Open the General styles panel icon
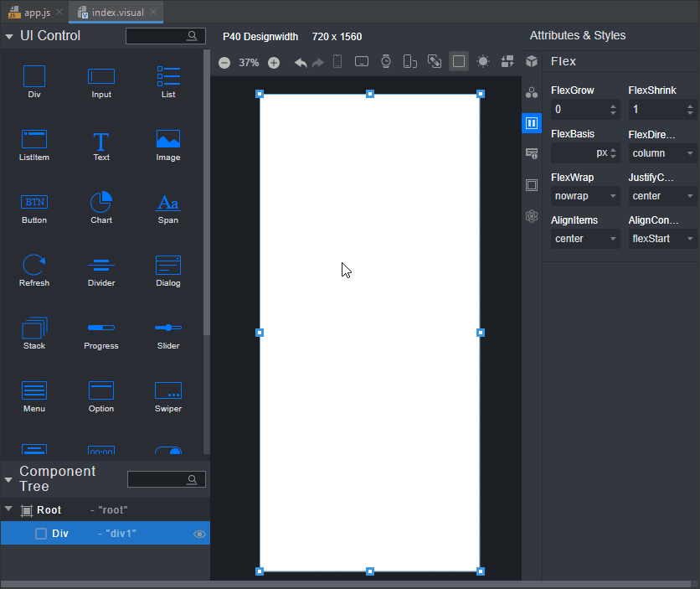This screenshot has height=589, width=700. click(531, 92)
